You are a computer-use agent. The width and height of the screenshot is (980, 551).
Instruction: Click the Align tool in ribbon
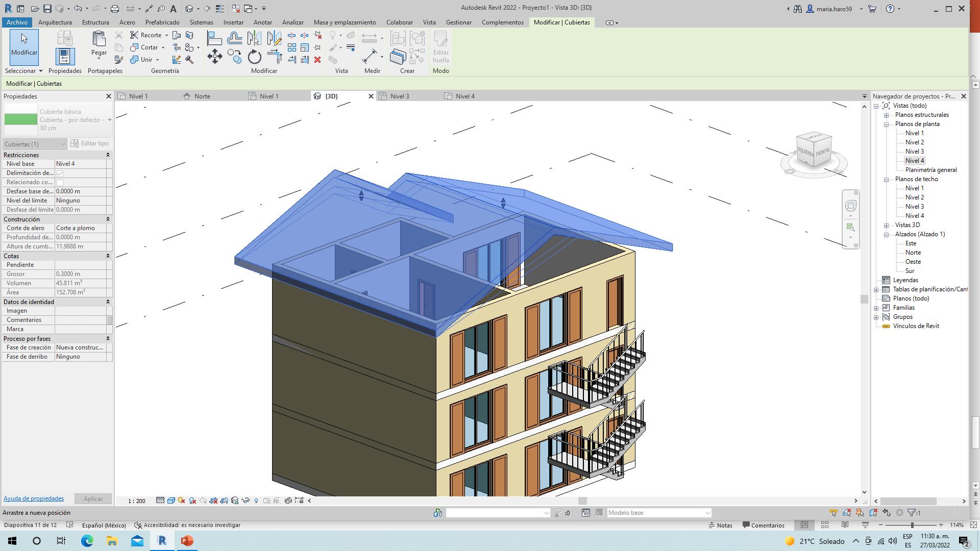tap(214, 38)
